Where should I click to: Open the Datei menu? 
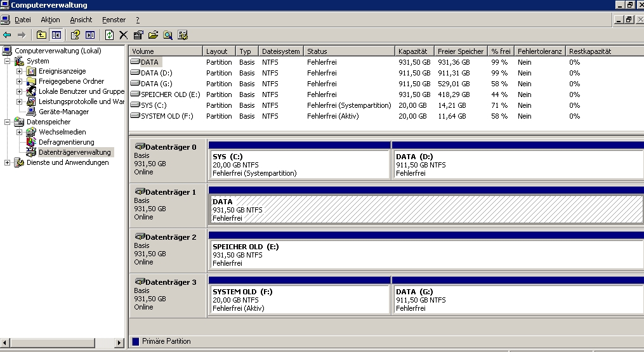click(23, 20)
